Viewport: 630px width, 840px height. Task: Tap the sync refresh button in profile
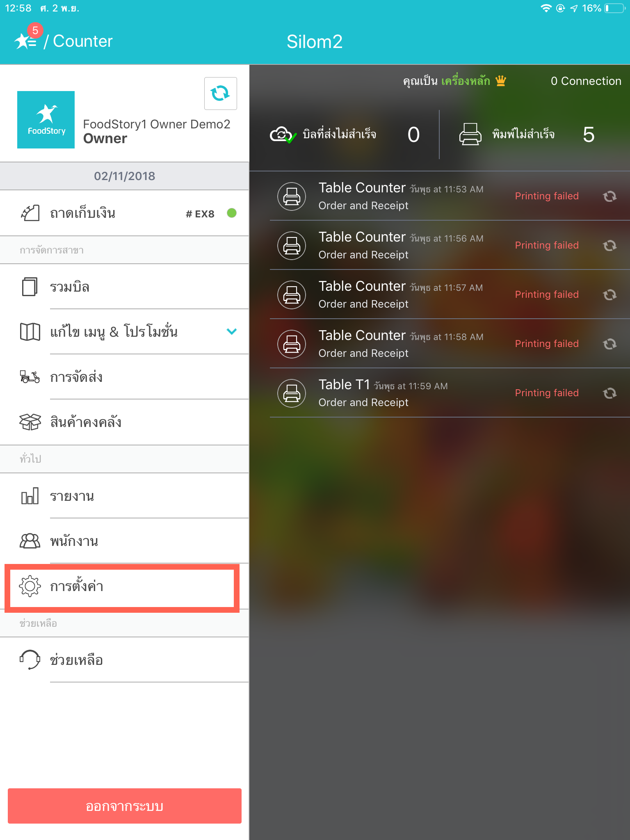221,94
